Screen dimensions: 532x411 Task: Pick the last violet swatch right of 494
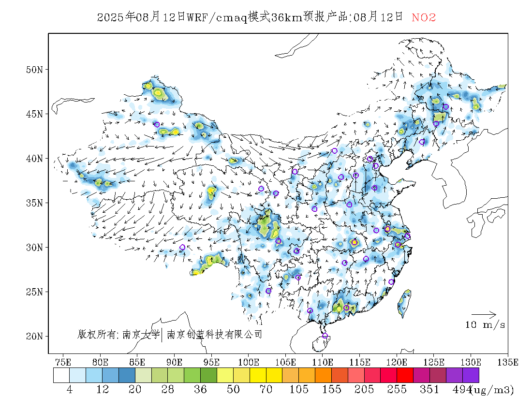tap(471, 375)
